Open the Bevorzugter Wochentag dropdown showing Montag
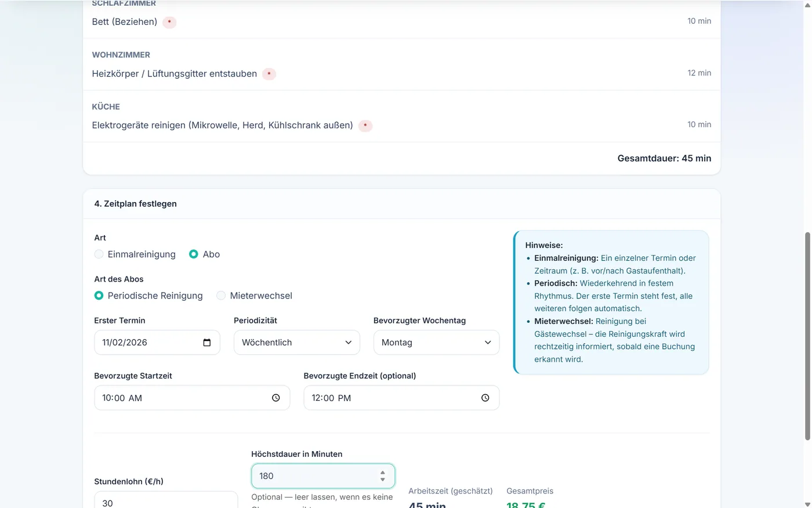 click(x=436, y=343)
